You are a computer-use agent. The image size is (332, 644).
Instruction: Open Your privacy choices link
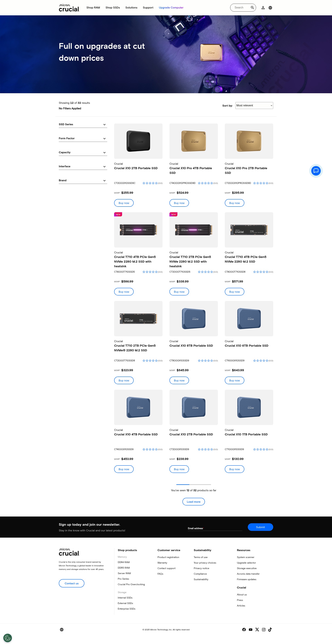pos(205,563)
